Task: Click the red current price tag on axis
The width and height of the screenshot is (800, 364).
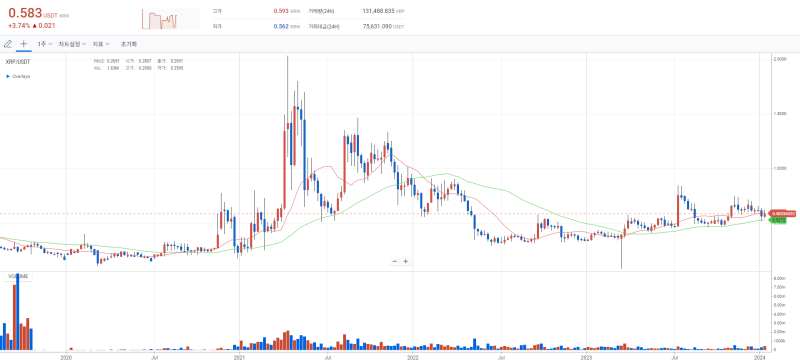Action: (783, 213)
